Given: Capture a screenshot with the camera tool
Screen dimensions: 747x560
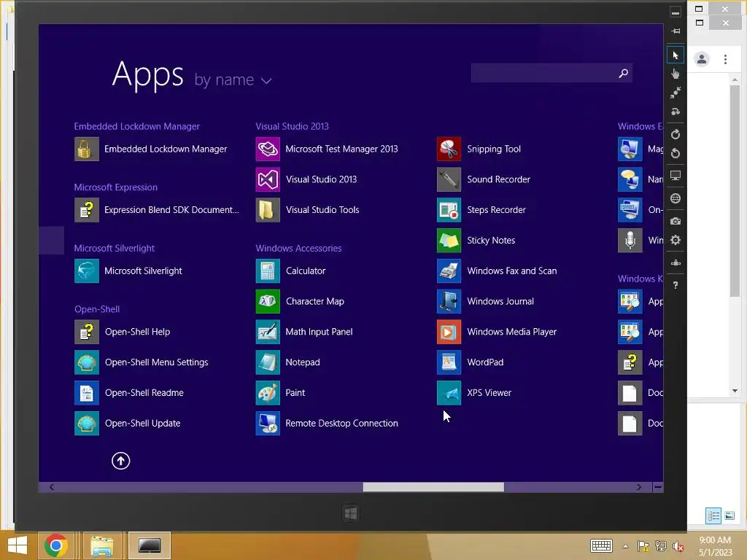Looking at the screenshot, I should point(676,222).
